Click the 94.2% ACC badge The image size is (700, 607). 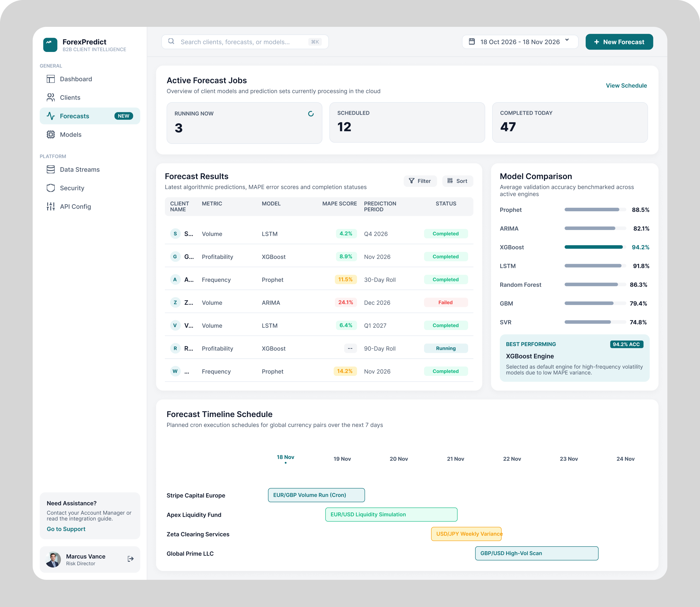click(x=626, y=344)
